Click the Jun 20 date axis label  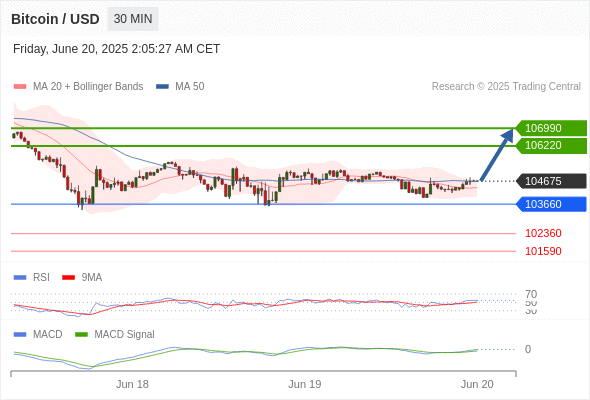477,384
